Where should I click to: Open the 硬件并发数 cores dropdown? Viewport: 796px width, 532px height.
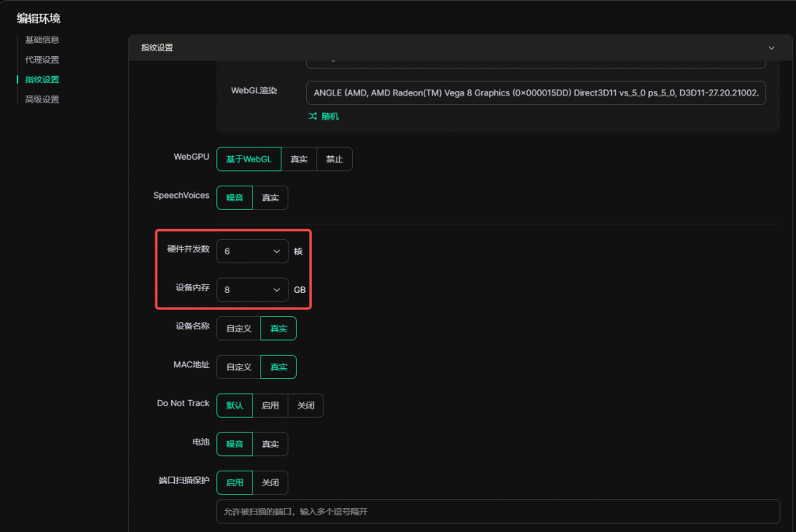tap(253, 251)
